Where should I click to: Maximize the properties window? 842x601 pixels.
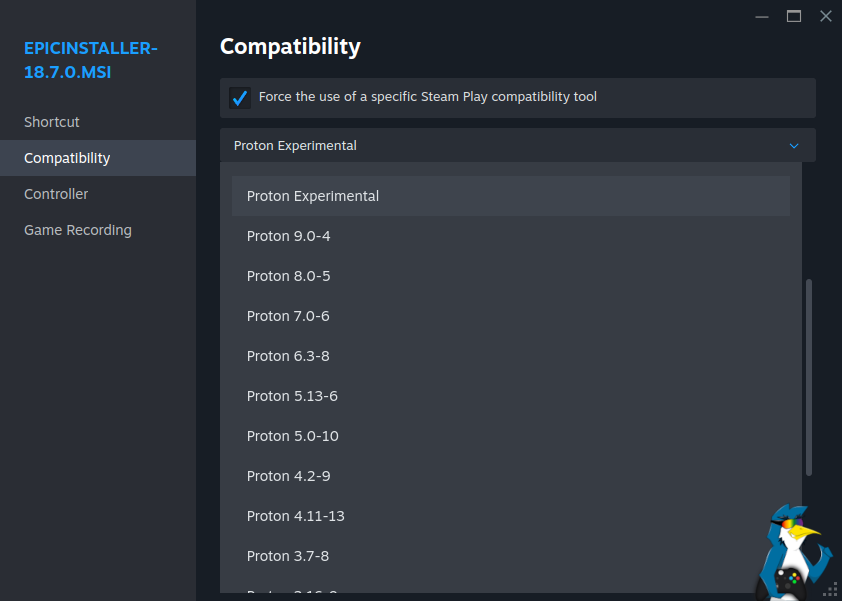pos(794,16)
